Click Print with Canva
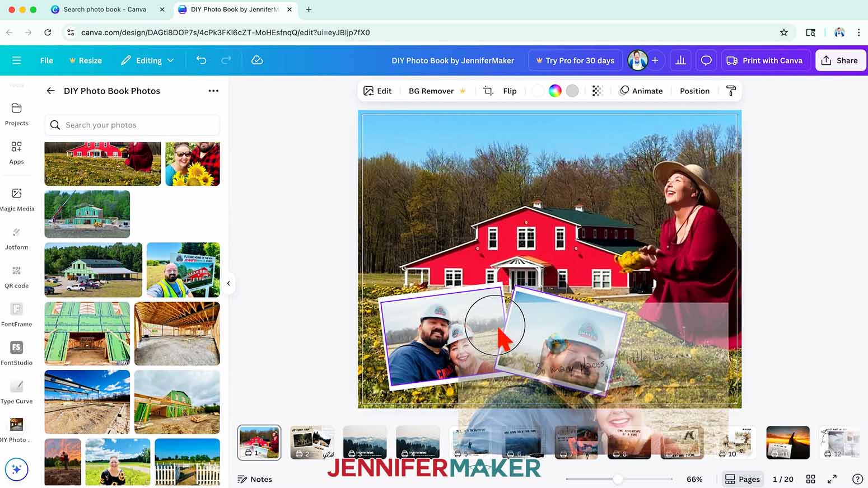 click(x=765, y=60)
